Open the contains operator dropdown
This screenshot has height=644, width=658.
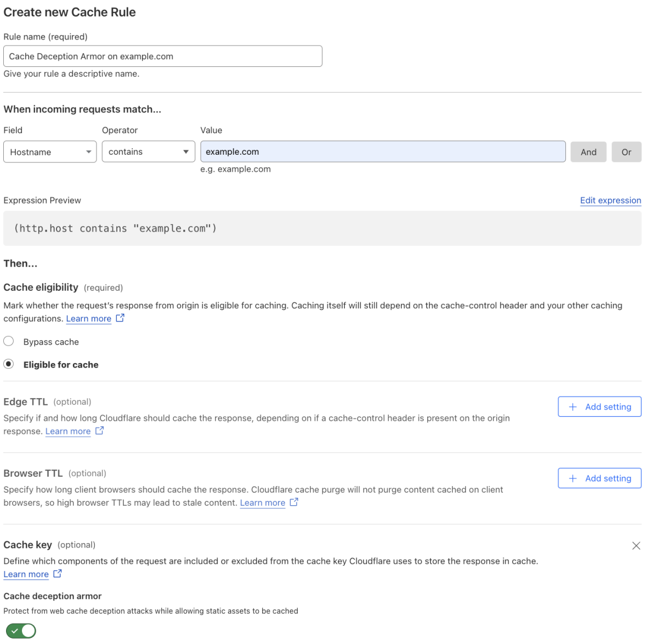point(148,151)
